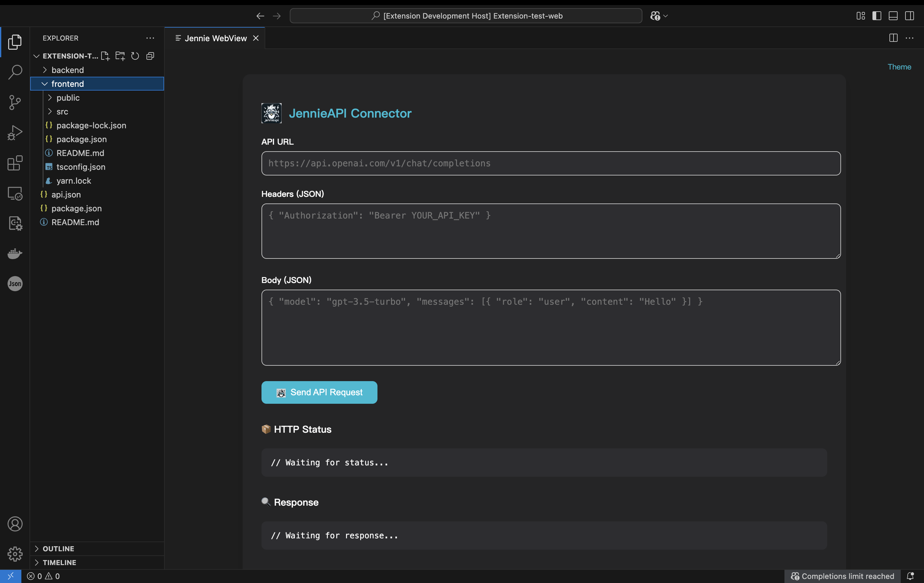The width and height of the screenshot is (924, 583).
Task: Toggle the bottom panel visibility
Action: [x=893, y=16]
